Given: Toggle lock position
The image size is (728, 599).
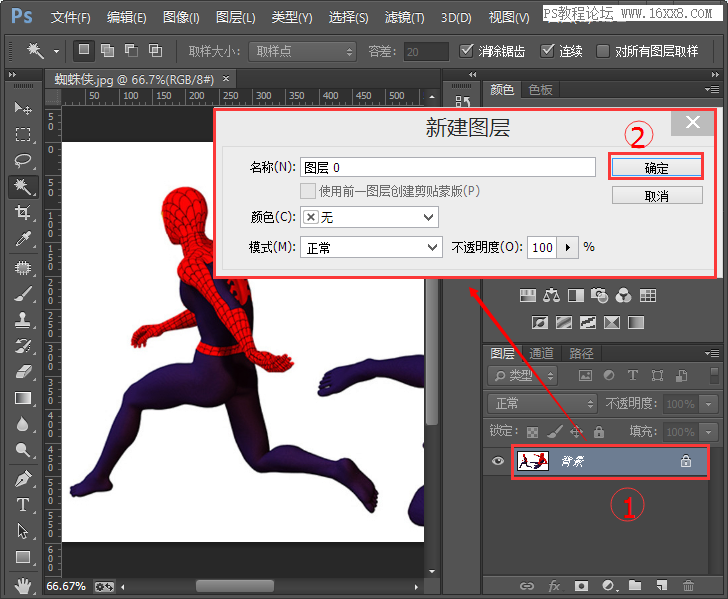Looking at the screenshot, I should point(576,432).
